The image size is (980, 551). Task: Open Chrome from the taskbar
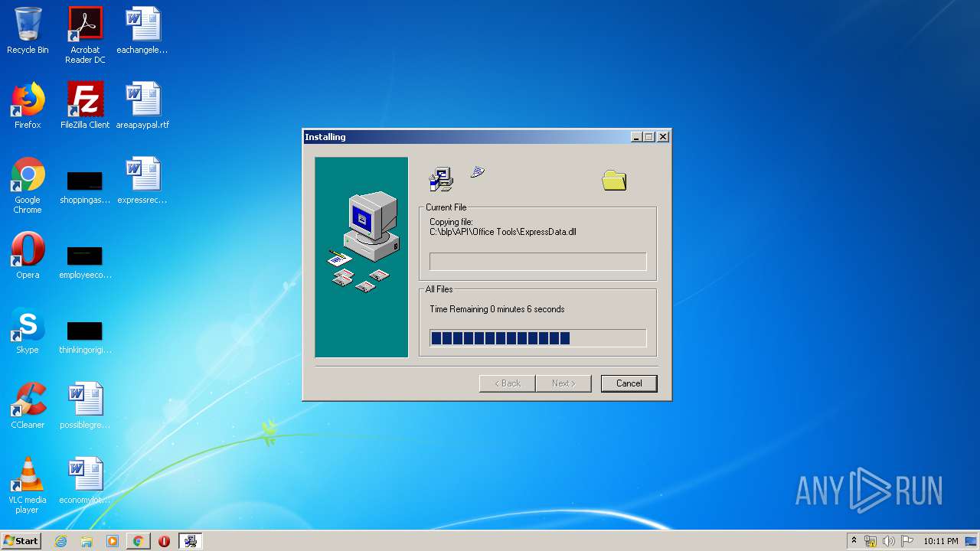pyautogui.click(x=138, y=541)
